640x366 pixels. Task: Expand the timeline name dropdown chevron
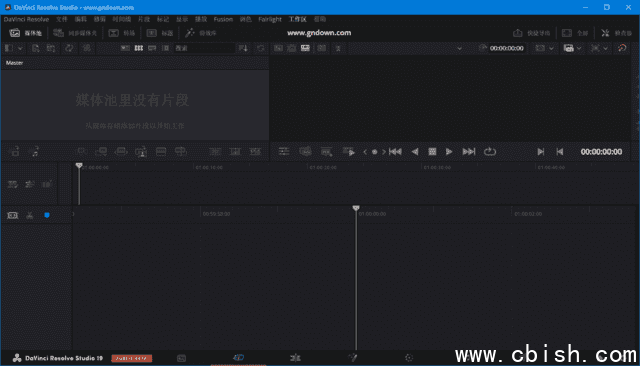pyautogui.click(x=459, y=48)
